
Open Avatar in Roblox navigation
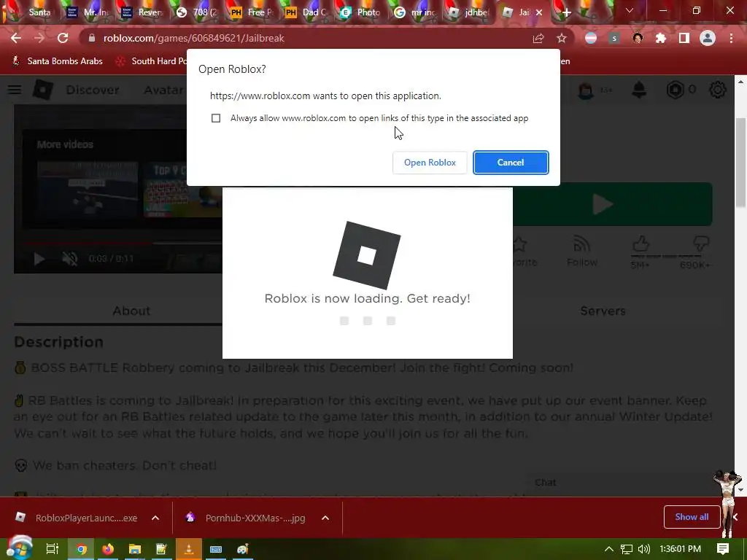[x=164, y=90]
